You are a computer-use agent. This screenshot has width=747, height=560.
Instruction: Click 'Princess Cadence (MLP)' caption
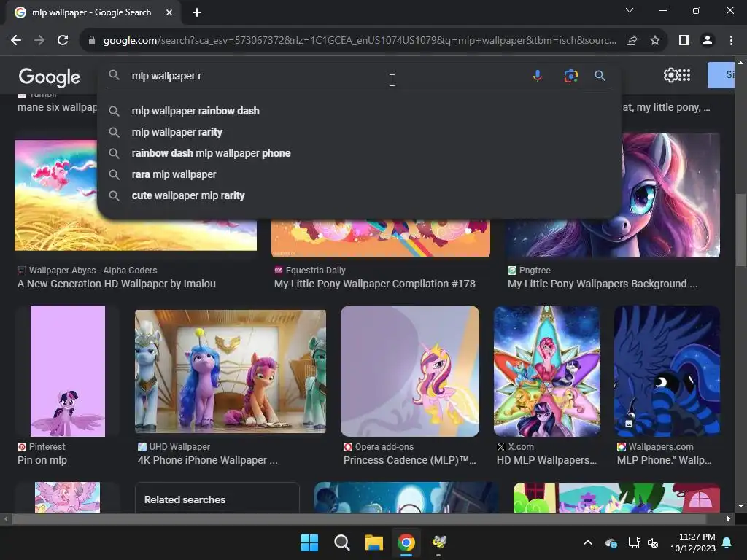(x=409, y=461)
